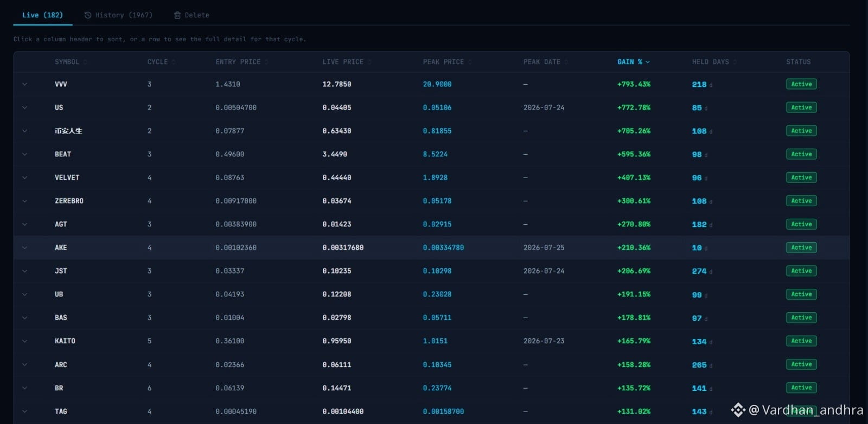Viewport: 868px width, 424px height.
Task: Click the clock icon beside History
Action: tap(88, 15)
